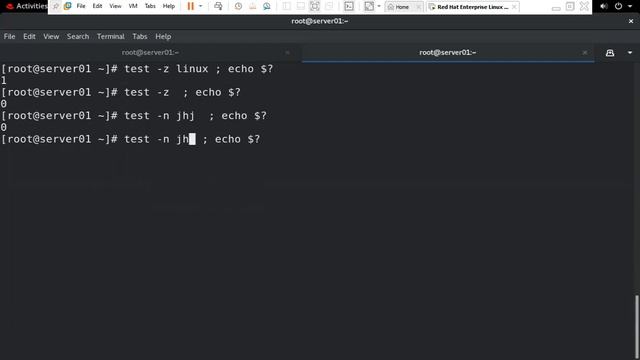Expand the stretch display dropdown arrow
640x360 pixels.
pyautogui.click(x=379, y=6)
